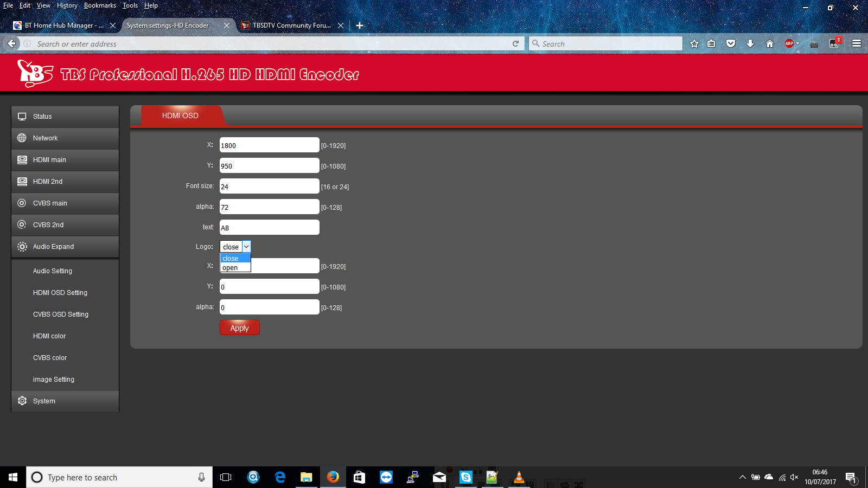
Task: Toggle the Logo dropdown arrow
Action: 246,247
